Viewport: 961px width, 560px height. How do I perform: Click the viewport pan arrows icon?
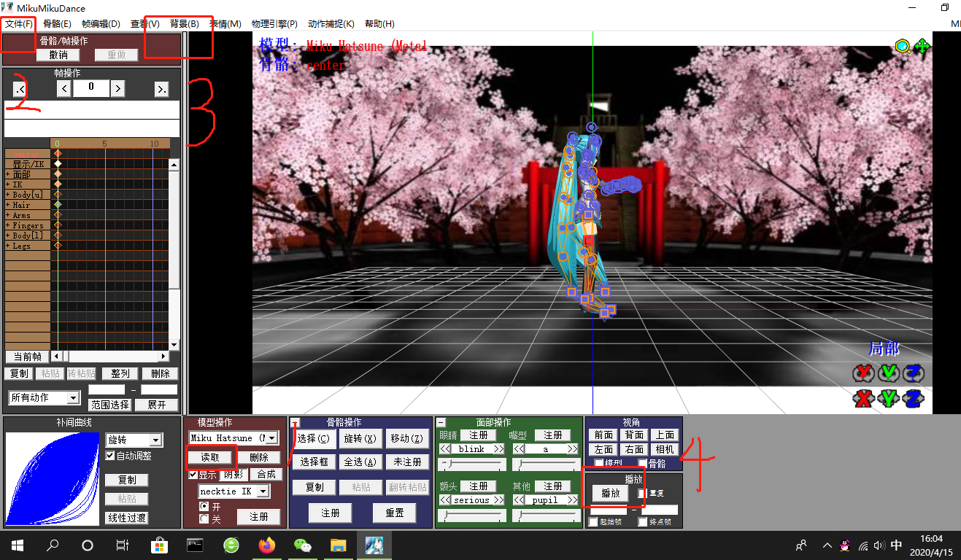click(922, 46)
